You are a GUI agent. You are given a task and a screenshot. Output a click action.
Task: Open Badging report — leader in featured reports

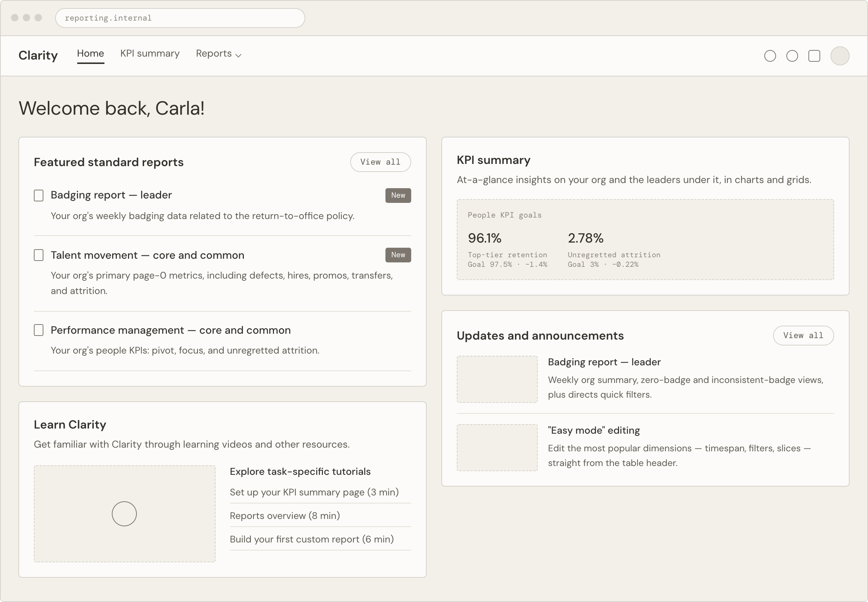[111, 195]
